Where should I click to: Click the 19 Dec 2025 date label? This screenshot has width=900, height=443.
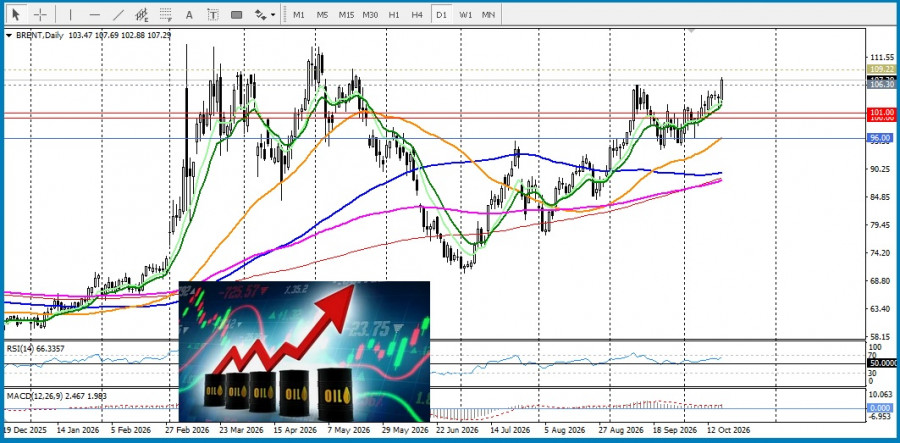tap(24, 430)
